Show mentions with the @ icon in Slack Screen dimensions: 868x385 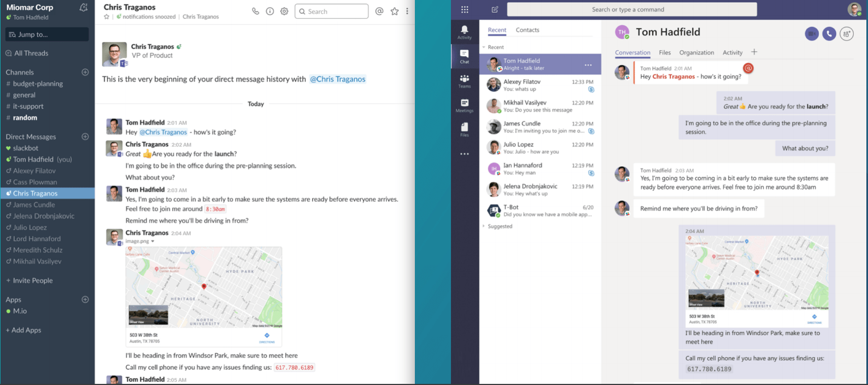pyautogui.click(x=379, y=11)
